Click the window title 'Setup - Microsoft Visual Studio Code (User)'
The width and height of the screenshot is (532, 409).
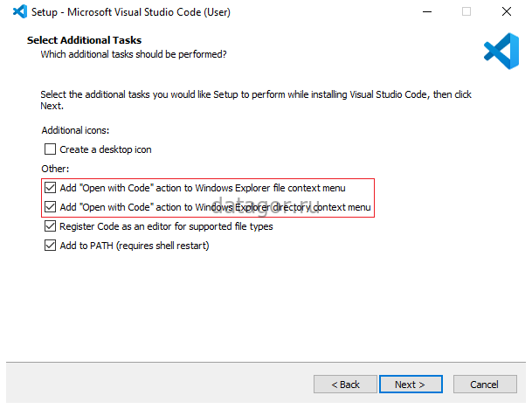point(131,12)
